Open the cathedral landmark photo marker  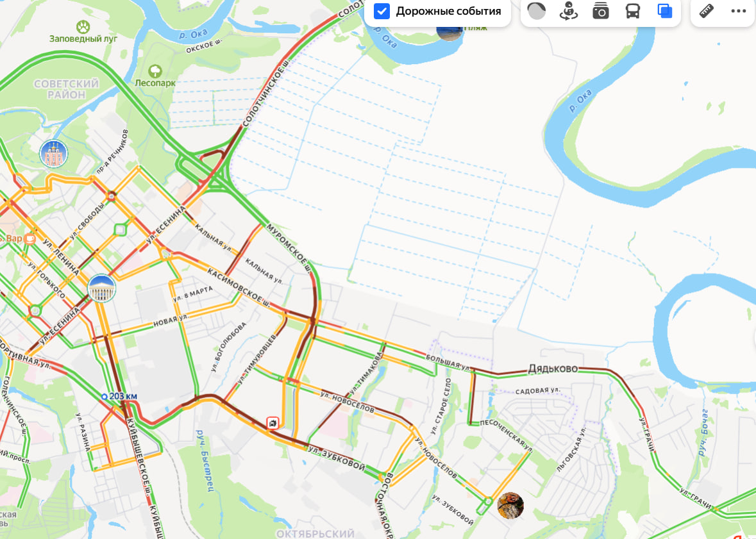[x=53, y=154]
